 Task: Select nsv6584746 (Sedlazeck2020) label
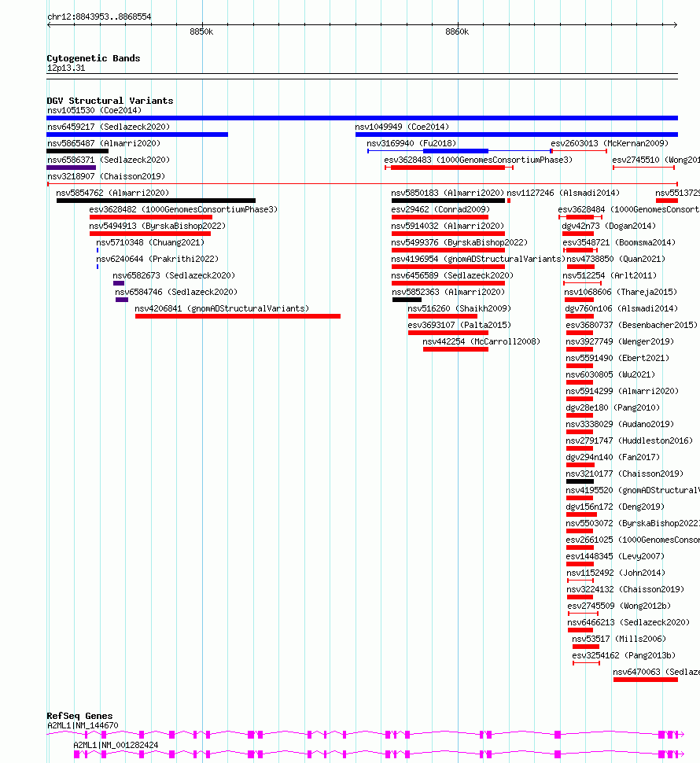(176, 293)
